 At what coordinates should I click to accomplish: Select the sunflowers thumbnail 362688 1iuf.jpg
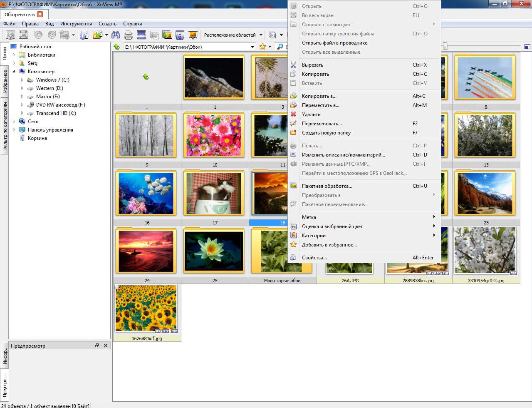[x=146, y=308]
